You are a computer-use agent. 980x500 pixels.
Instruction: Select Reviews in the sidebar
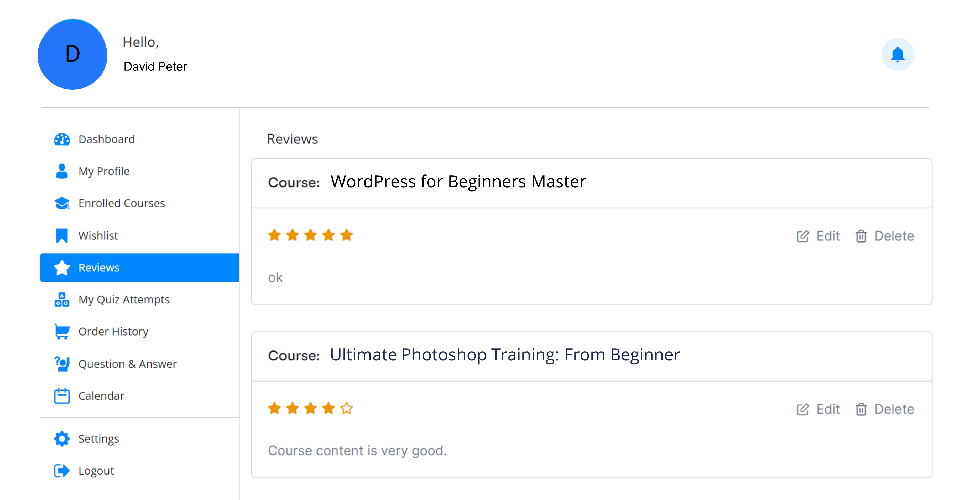click(x=99, y=267)
